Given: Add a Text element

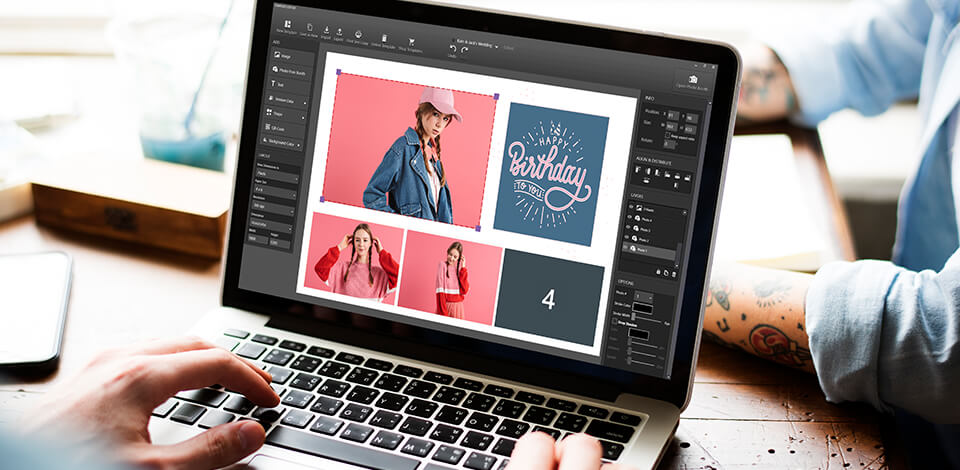Looking at the screenshot, I should tap(290, 84).
